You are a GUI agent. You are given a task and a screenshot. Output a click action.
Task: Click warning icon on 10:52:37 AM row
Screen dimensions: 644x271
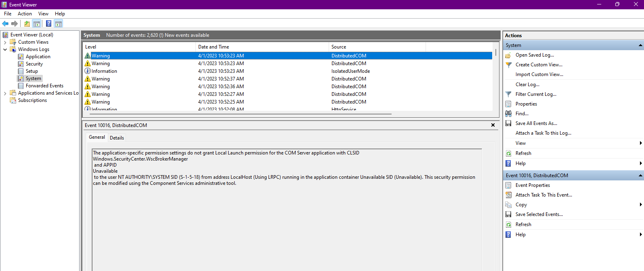coord(87,78)
